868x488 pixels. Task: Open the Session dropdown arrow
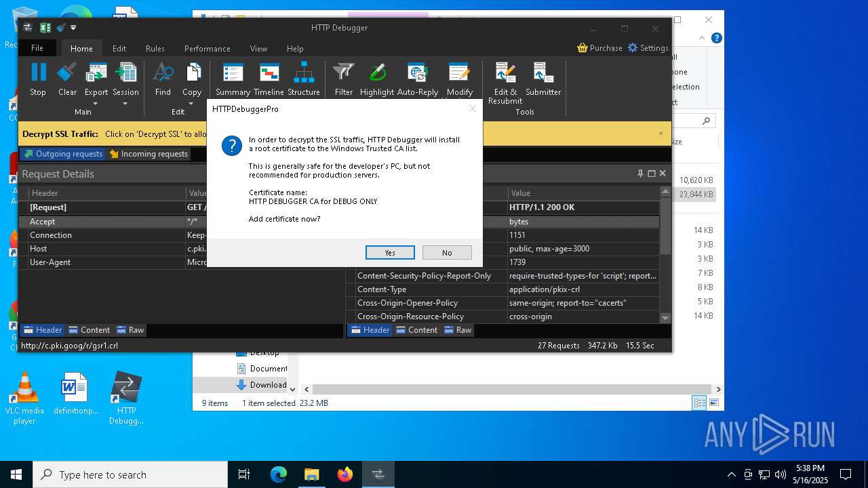point(125,104)
